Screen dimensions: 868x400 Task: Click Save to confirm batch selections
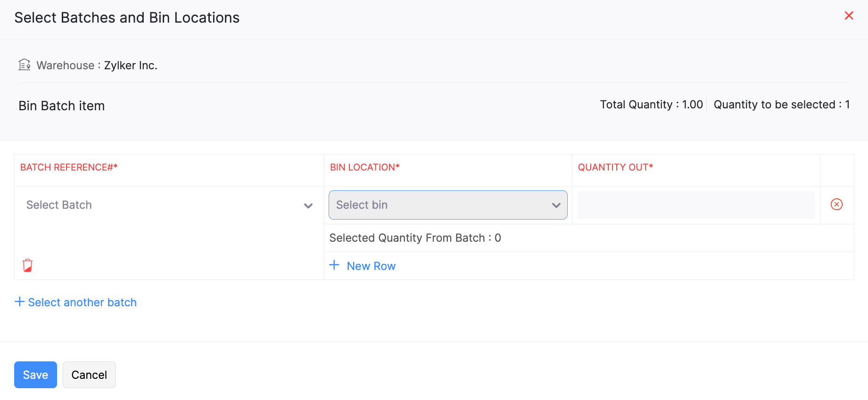[x=35, y=375]
